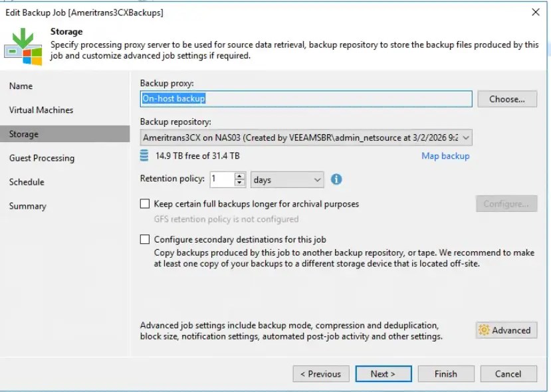Click into the Backup proxy text field
Image resolution: width=551 pixels, height=392 pixels.
tap(306, 99)
